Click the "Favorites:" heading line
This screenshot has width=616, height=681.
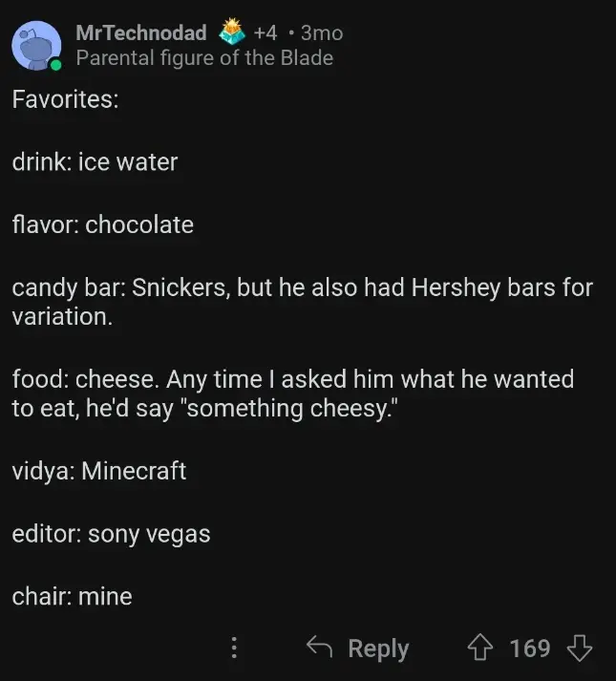pos(65,99)
